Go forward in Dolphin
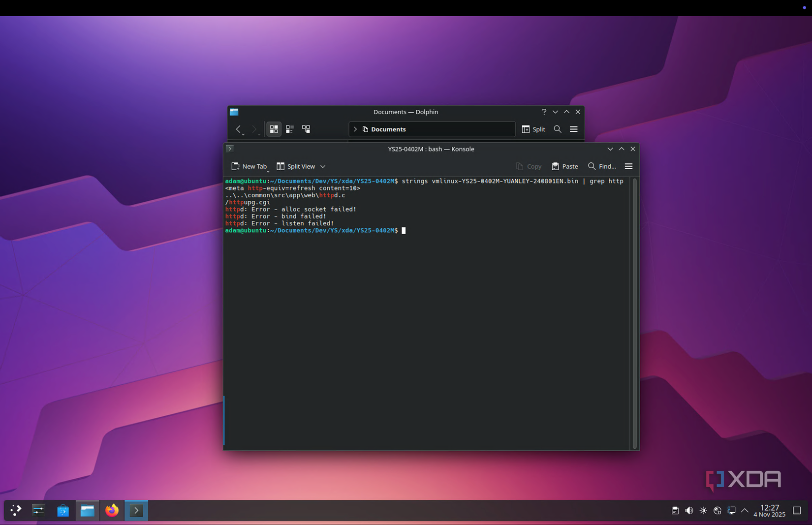This screenshot has height=525, width=812. 254,129
